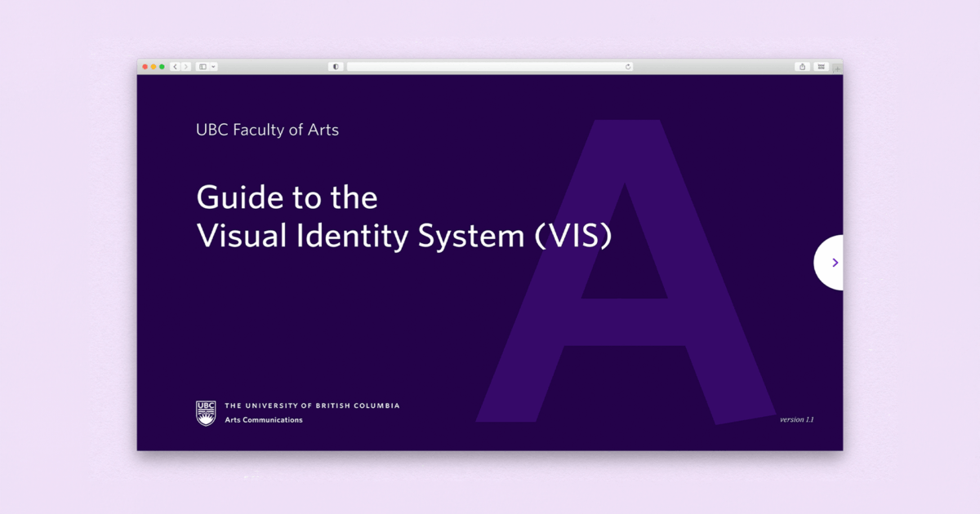Click the forward navigation arrow

tap(185, 66)
